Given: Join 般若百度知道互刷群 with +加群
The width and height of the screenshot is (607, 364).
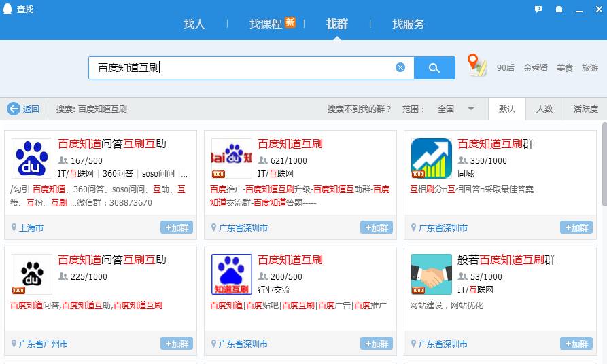Looking at the screenshot, I should click(x=576, y=344).
